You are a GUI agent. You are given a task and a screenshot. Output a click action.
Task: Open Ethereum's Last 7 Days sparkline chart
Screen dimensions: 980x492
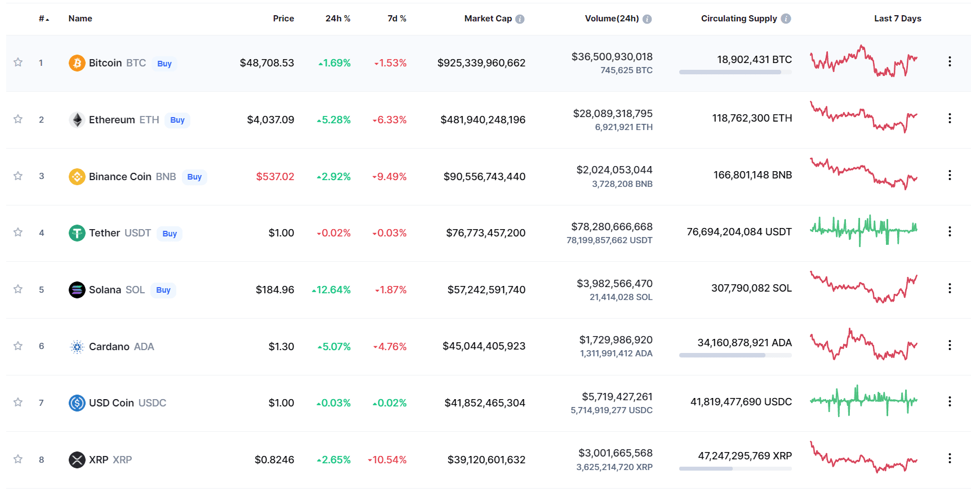pos(863,117)
